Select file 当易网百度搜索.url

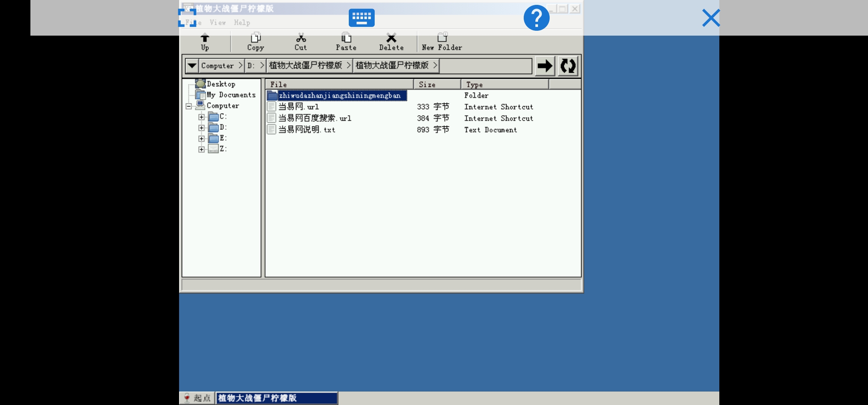coord(315,118)
